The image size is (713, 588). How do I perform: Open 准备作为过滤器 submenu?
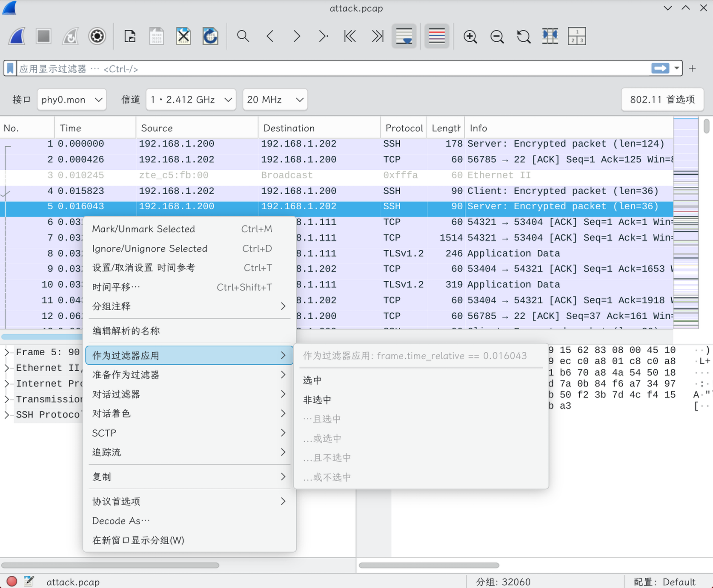(x=189, y=375)
